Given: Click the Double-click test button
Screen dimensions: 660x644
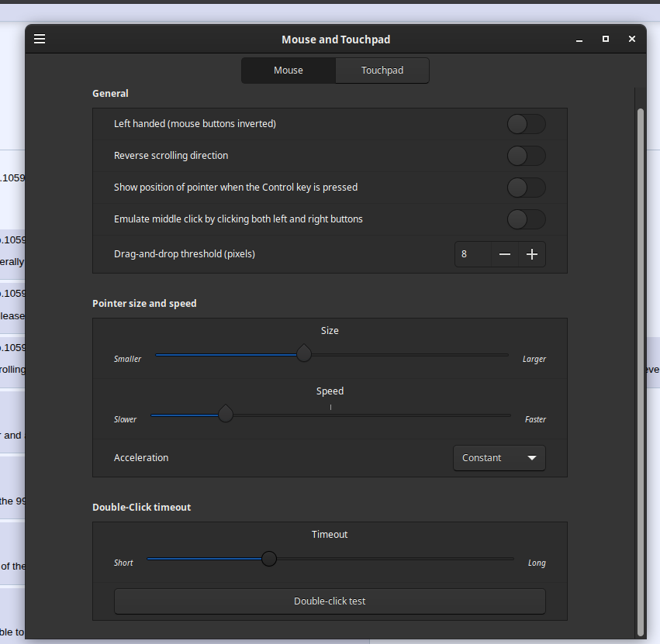Looking at the screenshot, I should 330,601.
